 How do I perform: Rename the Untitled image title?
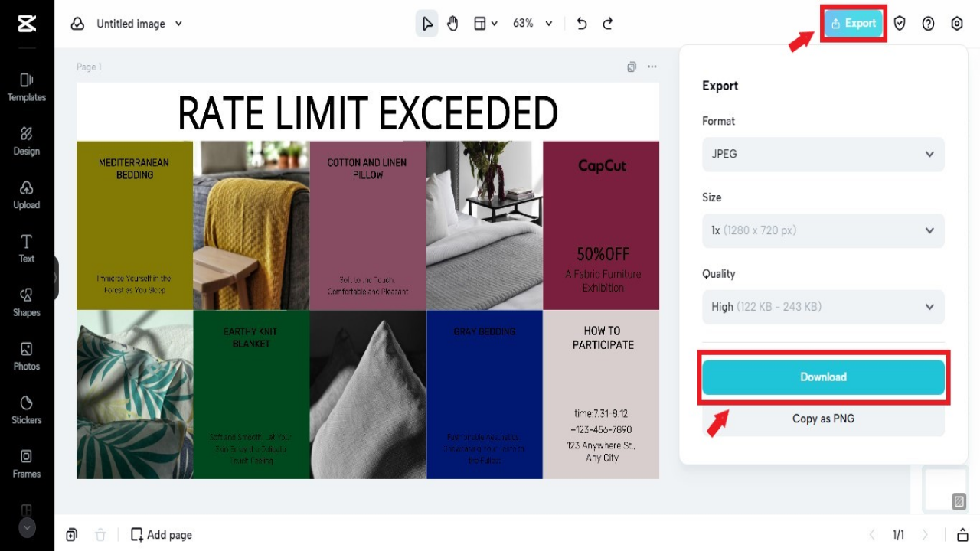(130, 24)
